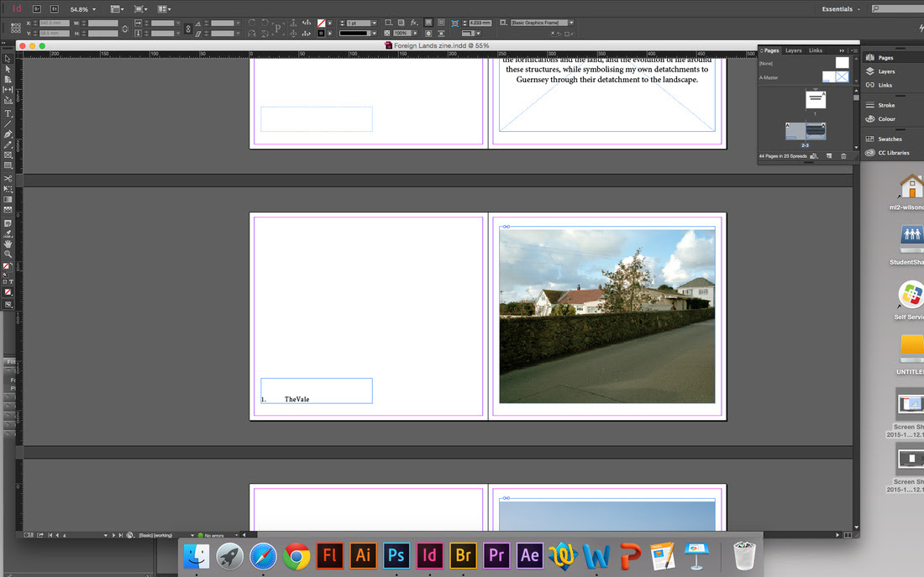
Task: Select the Scissors tool
Action: (x=8, y=179)
